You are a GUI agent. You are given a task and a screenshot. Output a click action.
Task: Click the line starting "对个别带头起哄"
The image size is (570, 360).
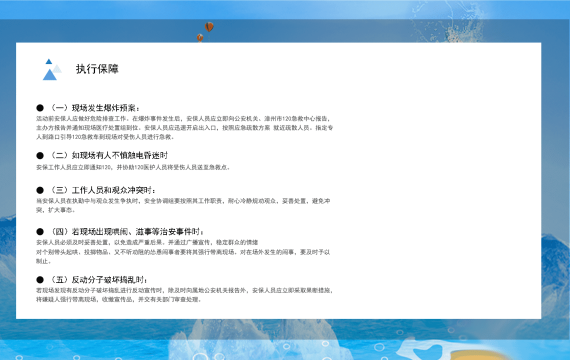click(183, 252)
